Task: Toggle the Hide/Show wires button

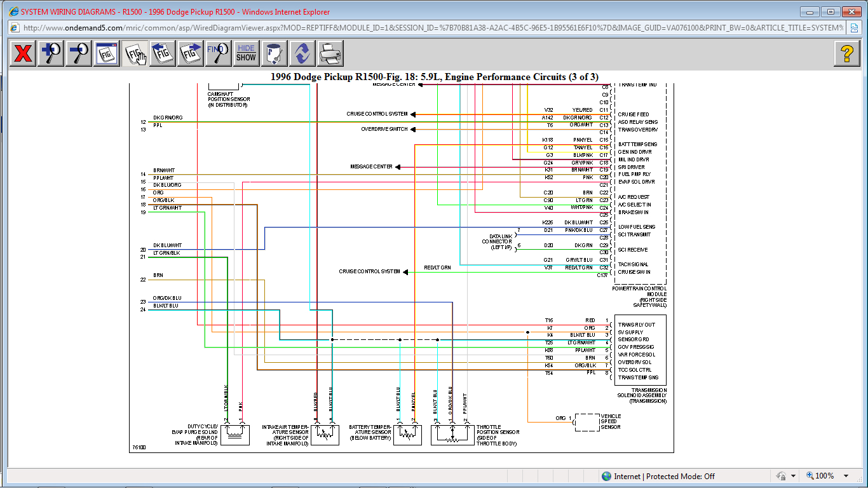Action: tap(246, 53)
